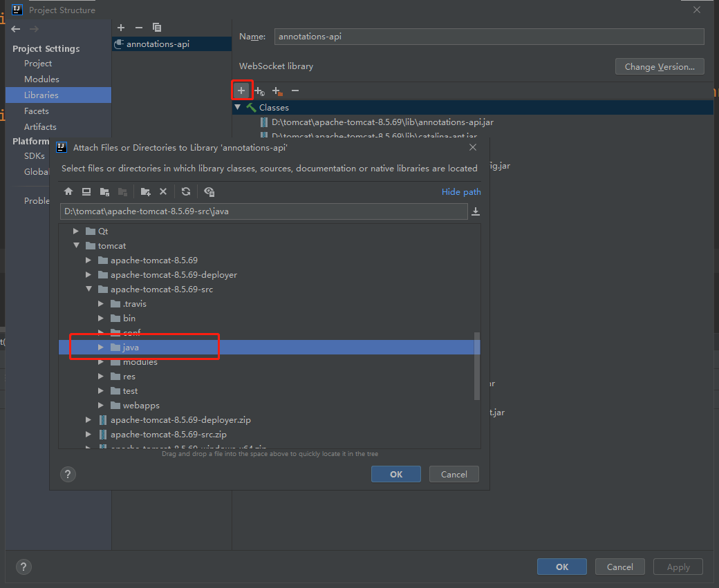Collapse the tomcat folder
Viewport: 719px width, 588px height.
[76, 246]
